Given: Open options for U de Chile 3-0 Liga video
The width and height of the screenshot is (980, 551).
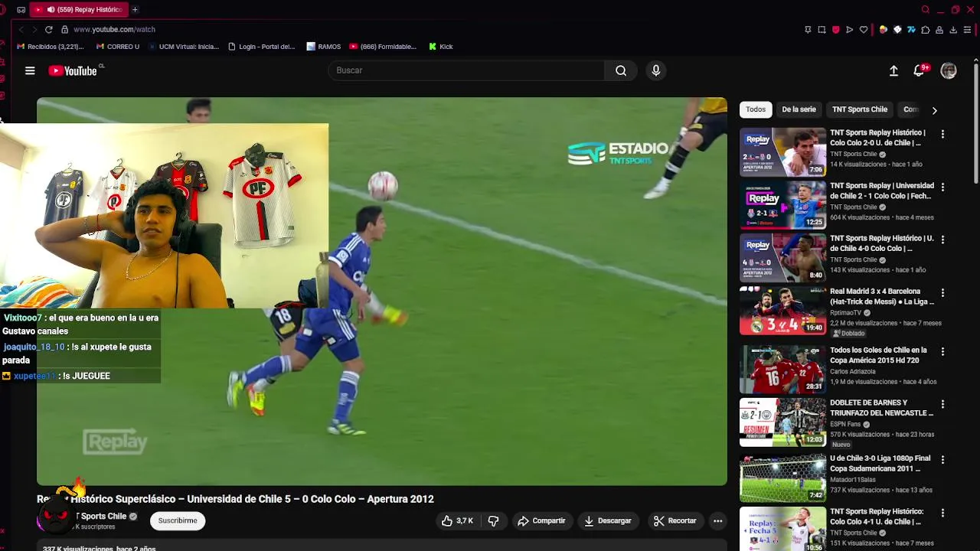Looking at the screenshot, I should [942, 460].
